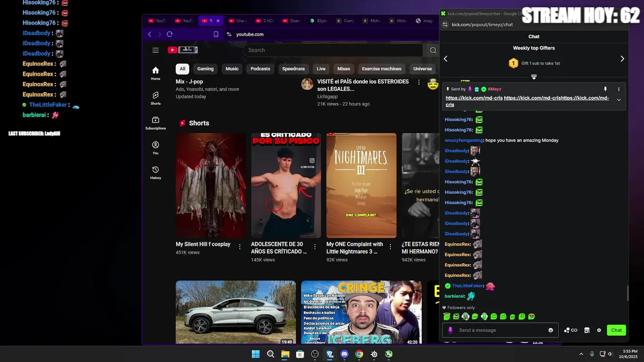Screen dimensions: 644x362
Task: Select the Universe filter chip
Action: pos(423,69)
